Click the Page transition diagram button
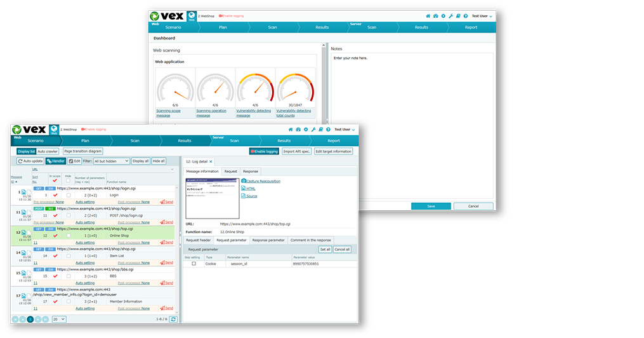The height and width of the screenshot is (338, 644). [83, 151]
